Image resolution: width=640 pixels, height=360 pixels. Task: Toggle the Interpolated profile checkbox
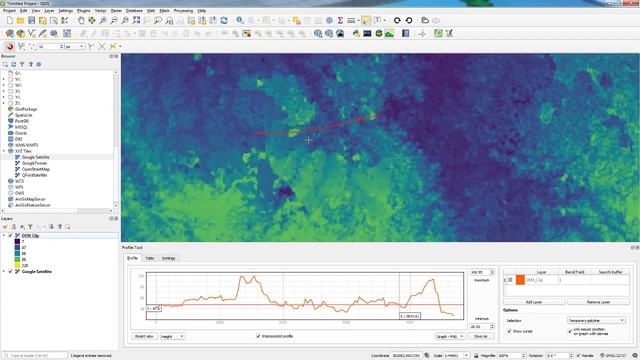point(258,336)
